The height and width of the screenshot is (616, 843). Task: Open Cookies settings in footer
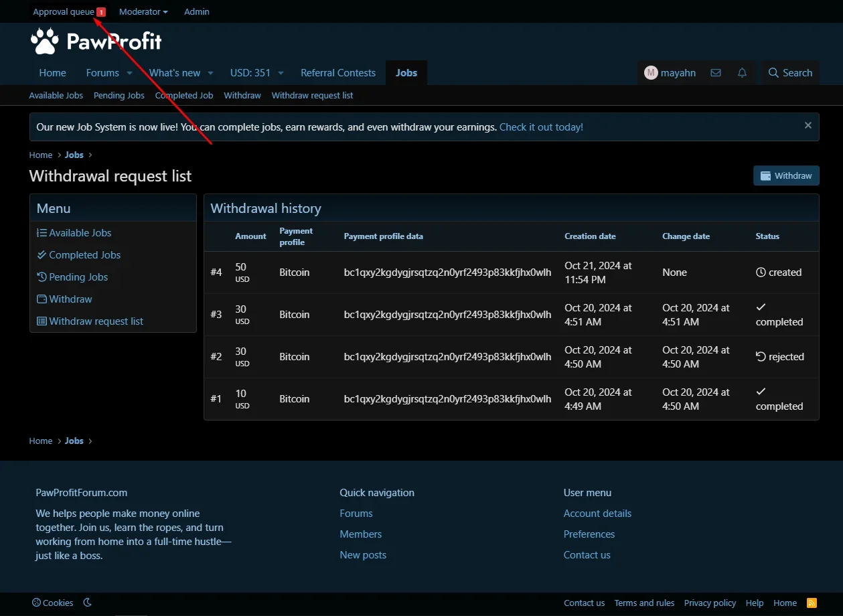[53, 603]
